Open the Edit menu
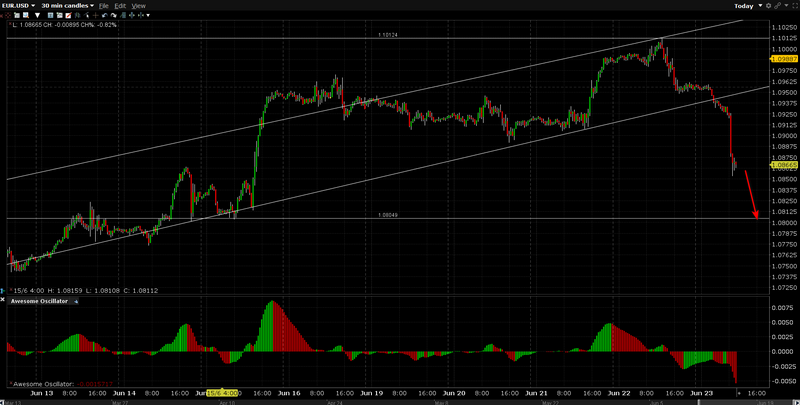 coord(120,6)
